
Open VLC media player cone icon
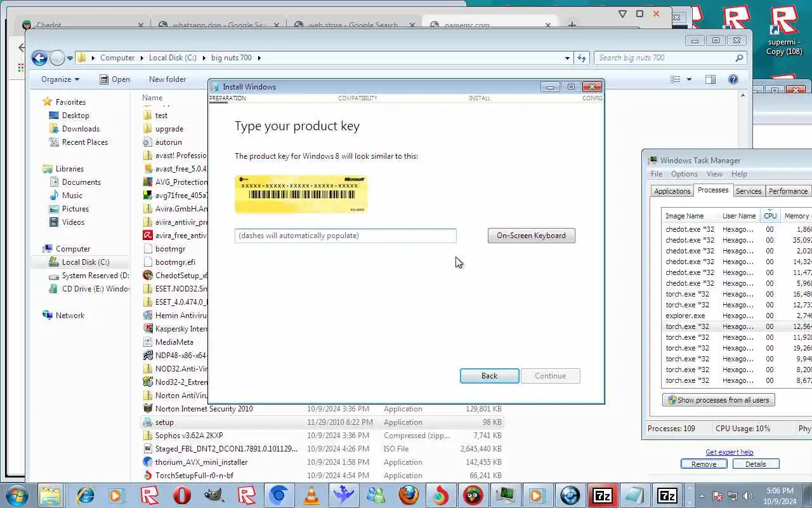coord(311,495)
